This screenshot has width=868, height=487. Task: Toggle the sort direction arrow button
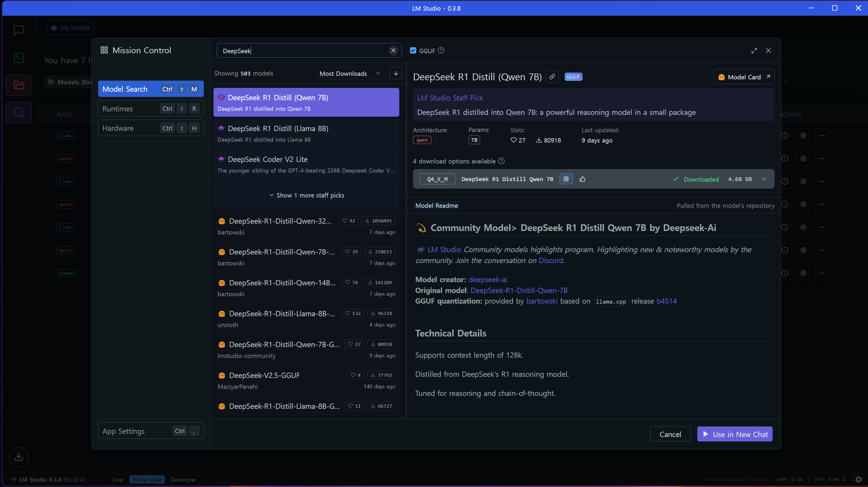coord(395,73)
